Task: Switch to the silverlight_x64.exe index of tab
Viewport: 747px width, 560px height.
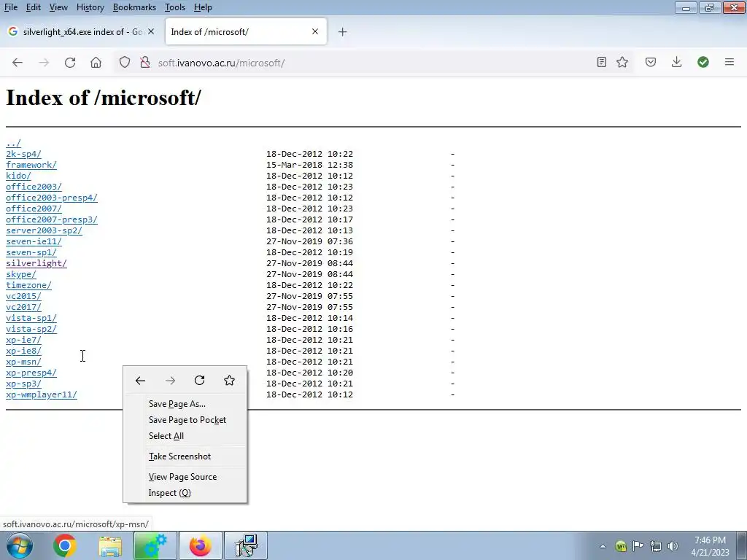Action: coord(81,32)
